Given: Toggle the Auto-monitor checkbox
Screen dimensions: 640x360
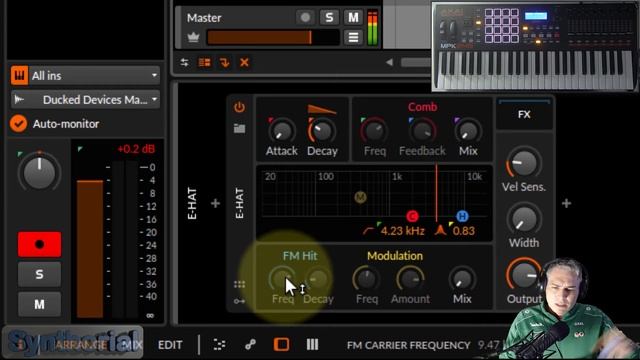Looking at the screenshot, I should click(x=18, y=124).
